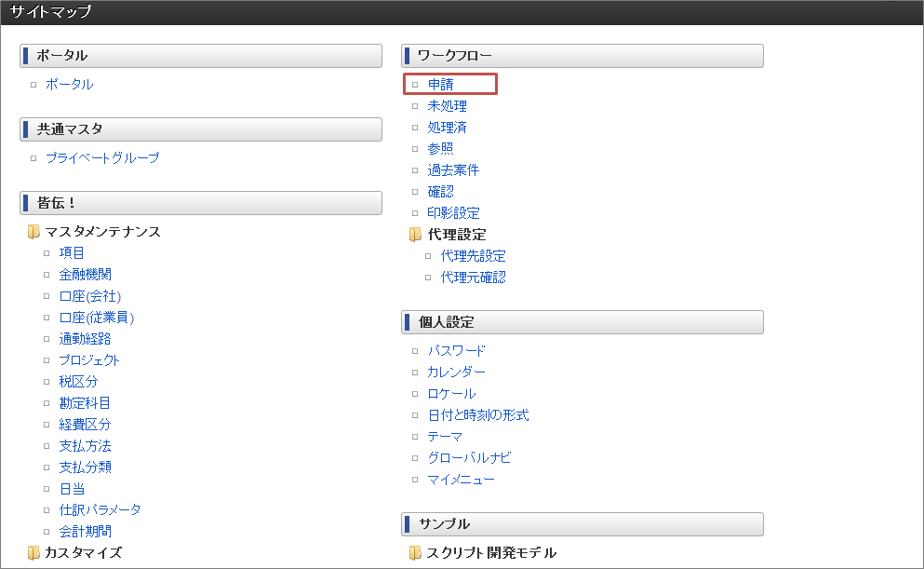Click the 代理設定 folder icon
Viewport: 924px width, 569px height.
(415, 235)
